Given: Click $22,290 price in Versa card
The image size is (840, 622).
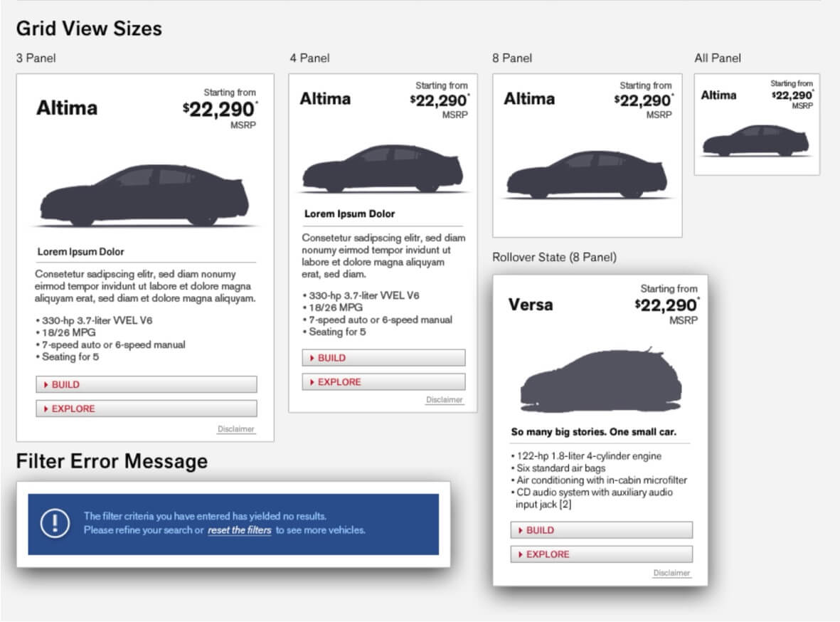Looking at the screenshot, I should point(666,305).
